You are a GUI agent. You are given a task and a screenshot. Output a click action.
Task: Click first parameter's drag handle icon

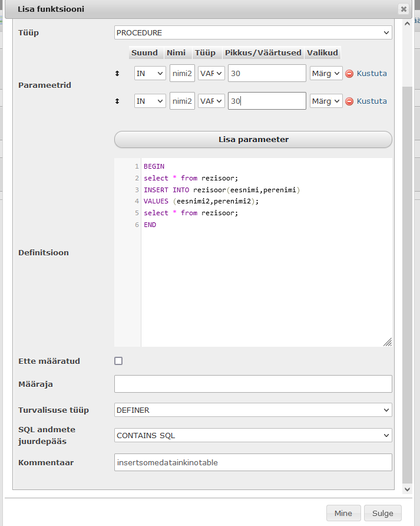117,73
